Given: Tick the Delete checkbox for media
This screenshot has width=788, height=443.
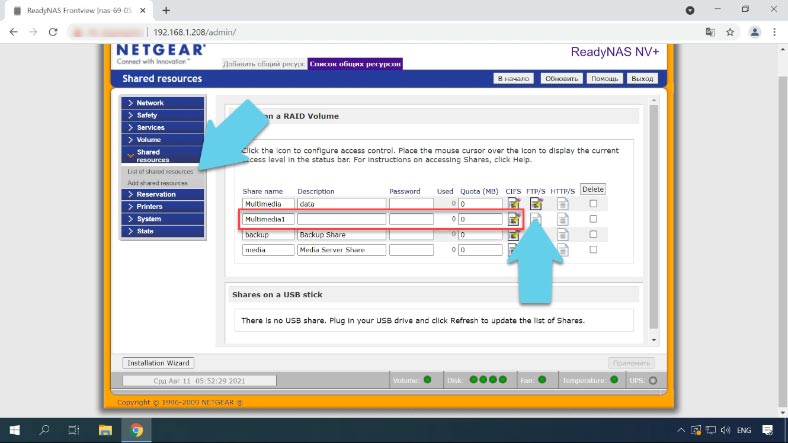Looking at the screenshot, I should [593, 250].
